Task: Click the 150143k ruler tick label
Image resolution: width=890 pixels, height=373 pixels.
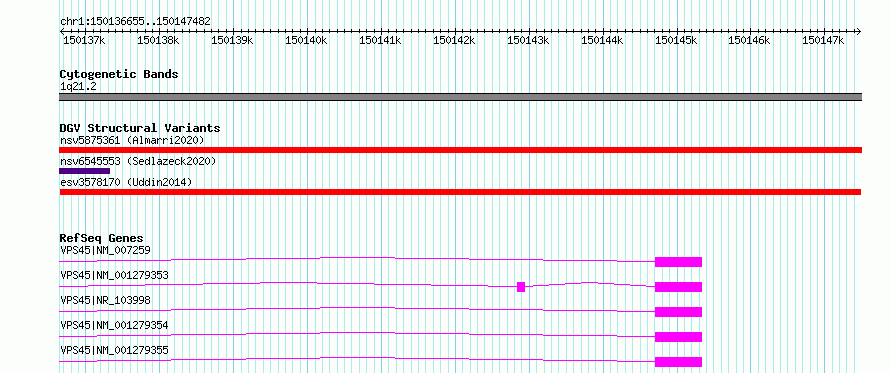Action: tap(527, 40)
